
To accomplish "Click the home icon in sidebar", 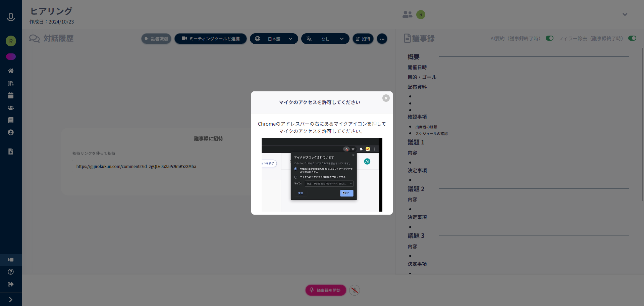I will [x=11, y=71].
